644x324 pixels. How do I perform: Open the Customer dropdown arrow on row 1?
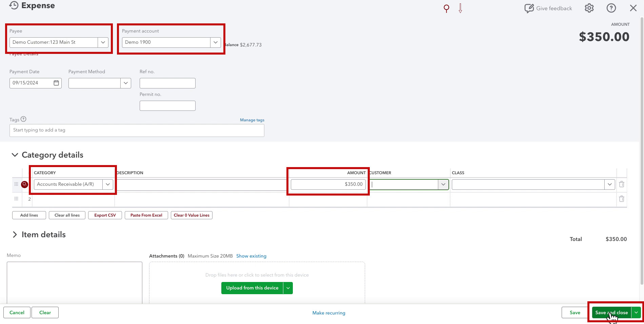click(443, 185)
